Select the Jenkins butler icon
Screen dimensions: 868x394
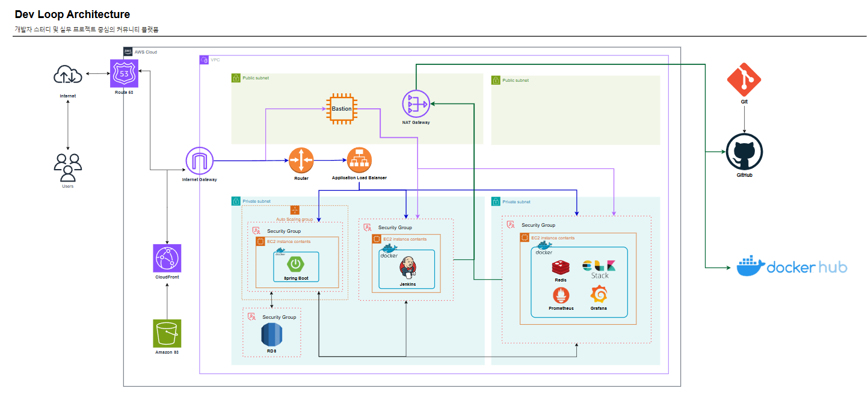tap(408, 267)
